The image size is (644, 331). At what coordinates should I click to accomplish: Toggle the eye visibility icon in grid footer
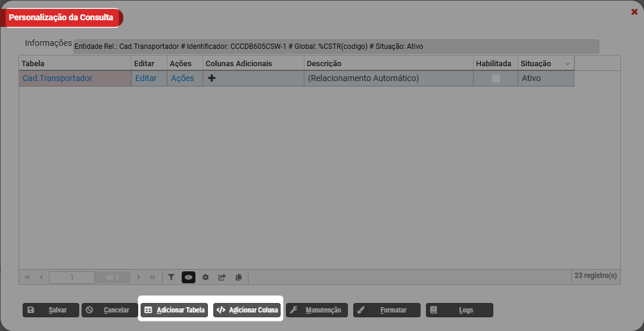pos(188,277)
